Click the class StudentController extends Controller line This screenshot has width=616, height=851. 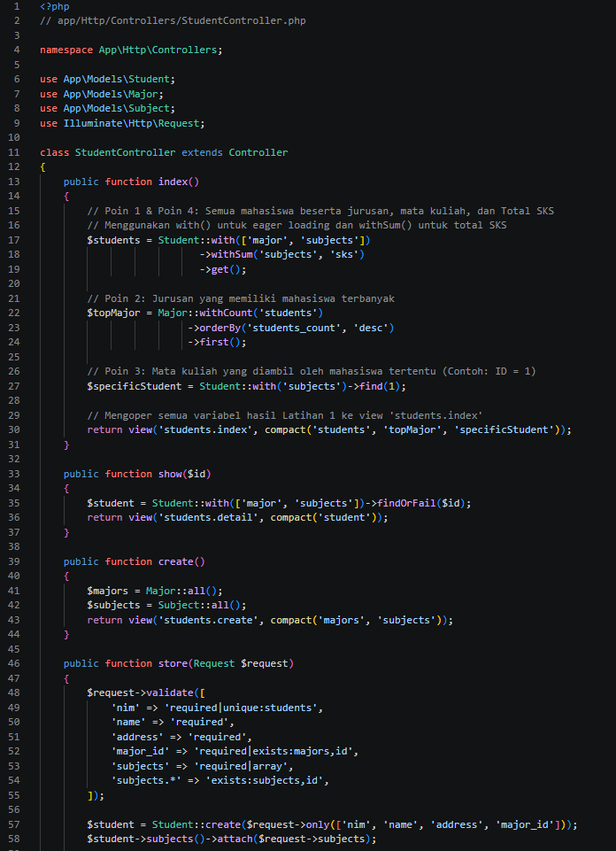(164, 152)
